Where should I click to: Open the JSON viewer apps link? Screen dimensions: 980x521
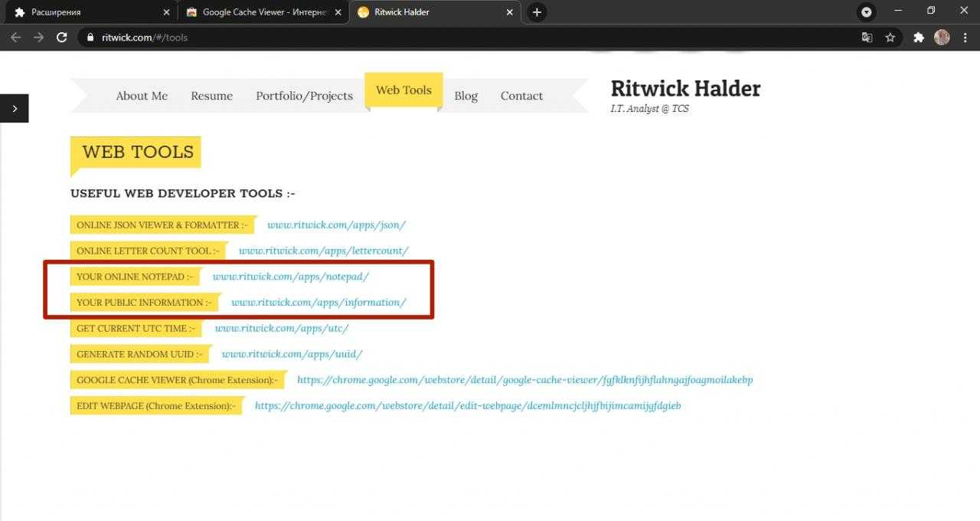point(336,225)
